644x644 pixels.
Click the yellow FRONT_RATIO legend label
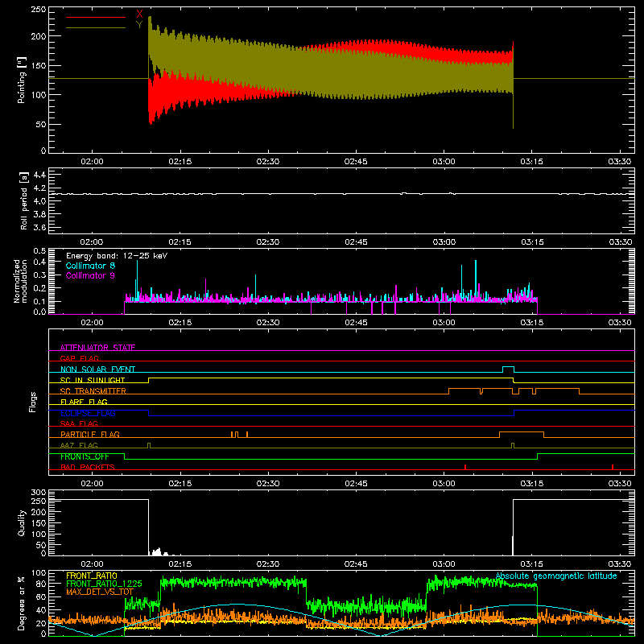tap(92, 576)
